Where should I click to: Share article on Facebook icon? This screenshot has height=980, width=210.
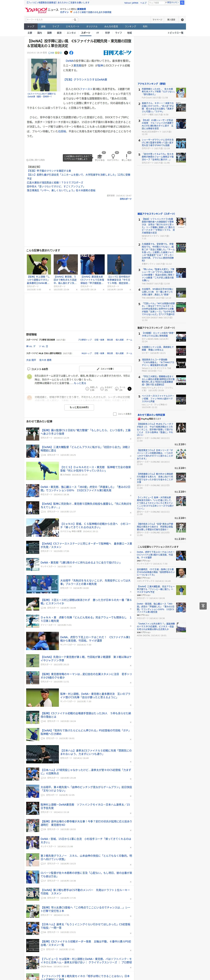[x=71, y=53]
